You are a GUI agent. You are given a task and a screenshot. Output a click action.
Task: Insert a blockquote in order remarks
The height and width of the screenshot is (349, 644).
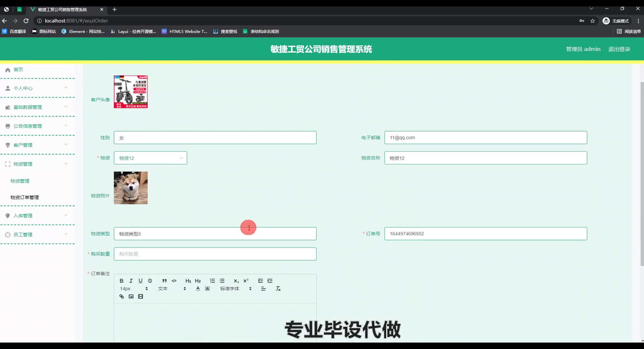pyautogui.click(x=164, y=281)
